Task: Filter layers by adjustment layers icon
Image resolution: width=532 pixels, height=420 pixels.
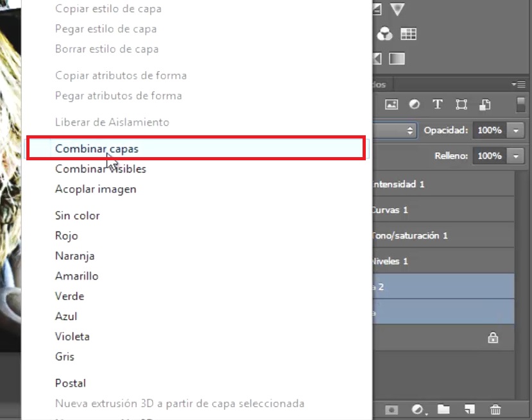Action: click(x=415, y=105)
